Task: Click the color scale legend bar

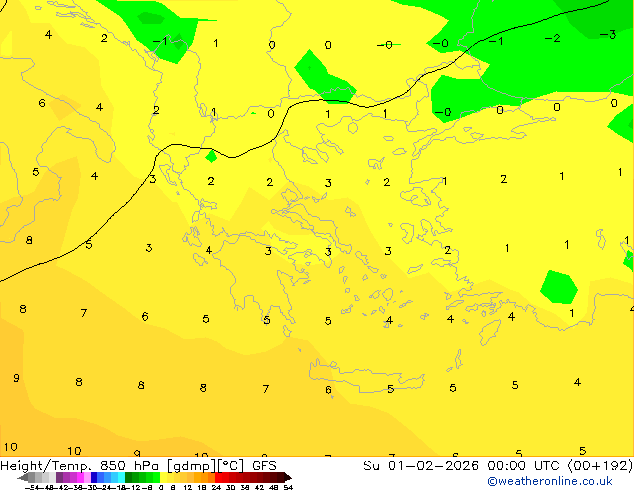Action: [x=155, y=478]
